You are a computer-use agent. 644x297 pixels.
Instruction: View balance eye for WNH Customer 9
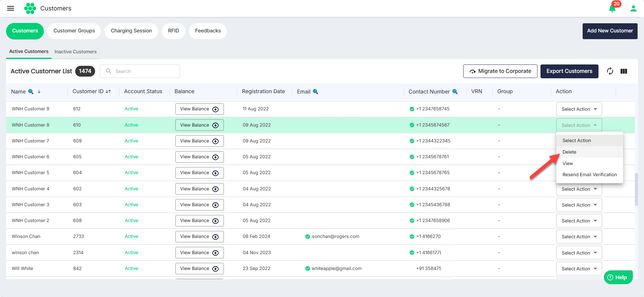pyautogui.click(x=215, y=109)
